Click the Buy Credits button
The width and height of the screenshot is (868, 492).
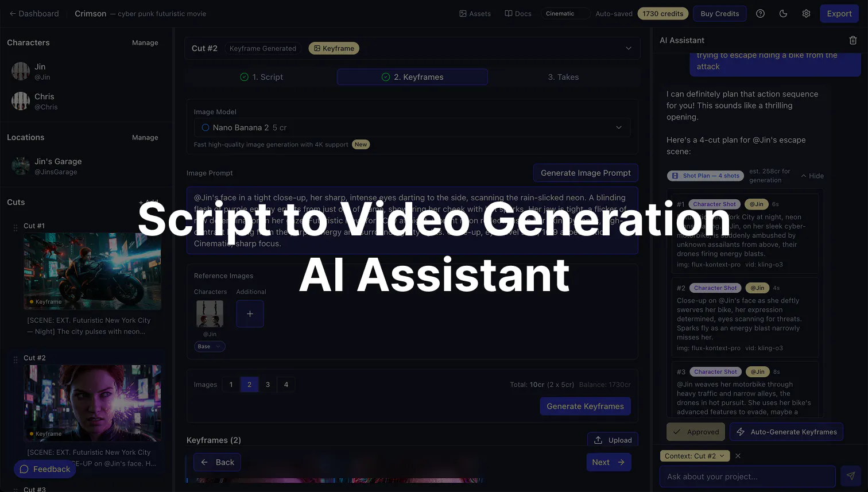pos(719,13)
